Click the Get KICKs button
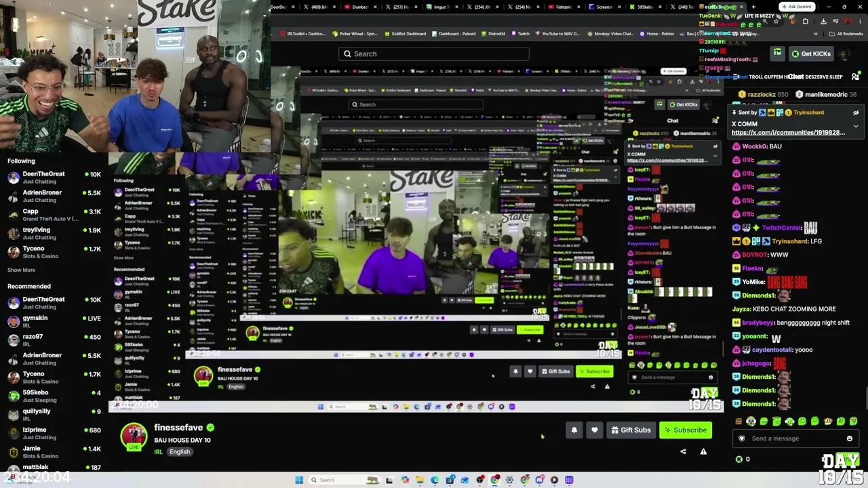Screen dimensions: 868x488 [810, 54]
